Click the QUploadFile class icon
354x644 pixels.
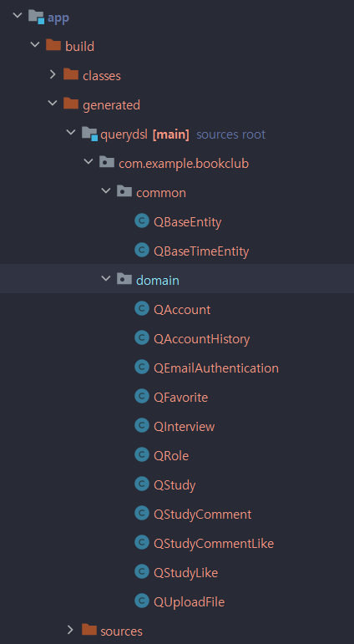[x=142, y=601]
